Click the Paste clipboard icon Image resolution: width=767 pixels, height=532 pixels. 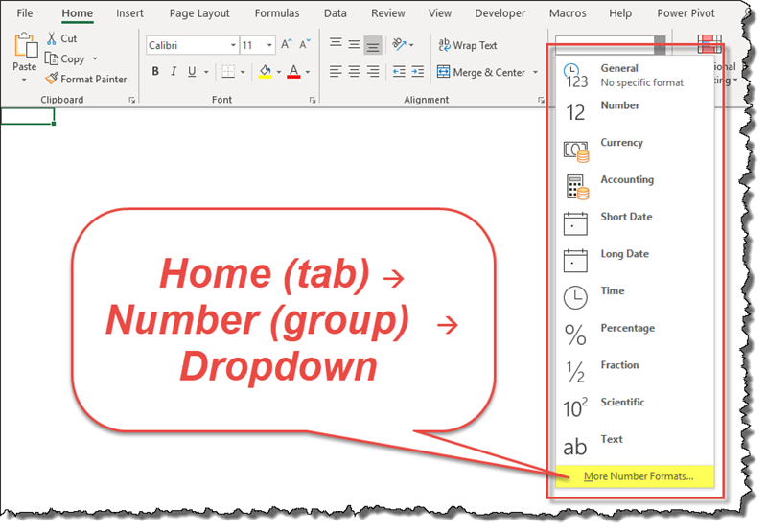coord(24,46)
